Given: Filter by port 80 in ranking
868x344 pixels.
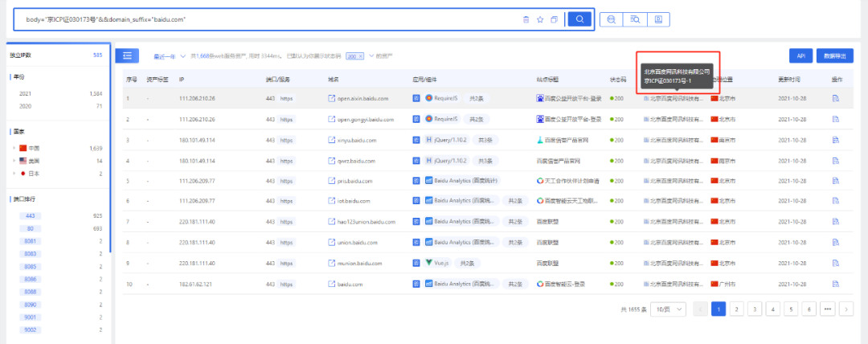Looking at the screenshot, I should [31, 228].
